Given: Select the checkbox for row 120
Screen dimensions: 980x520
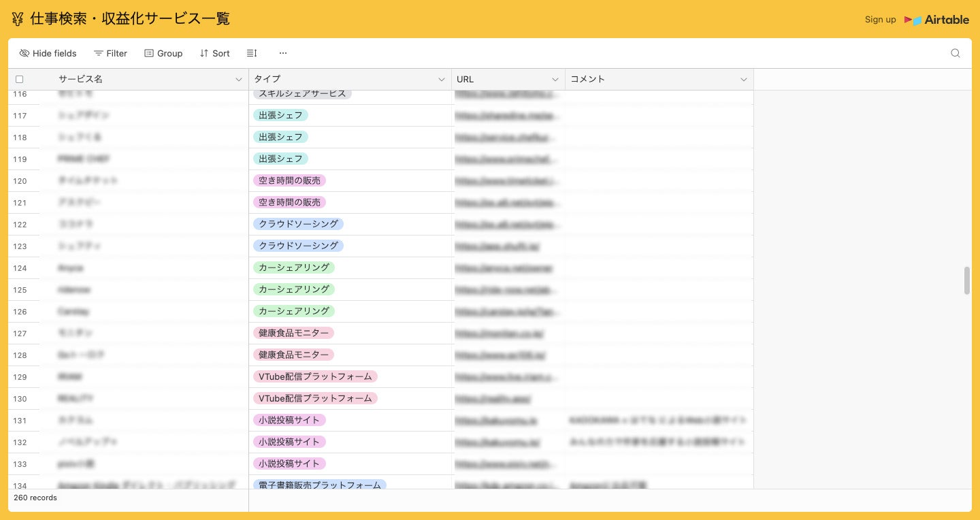Looking at the screenshot, I should [x=20, y=180].
